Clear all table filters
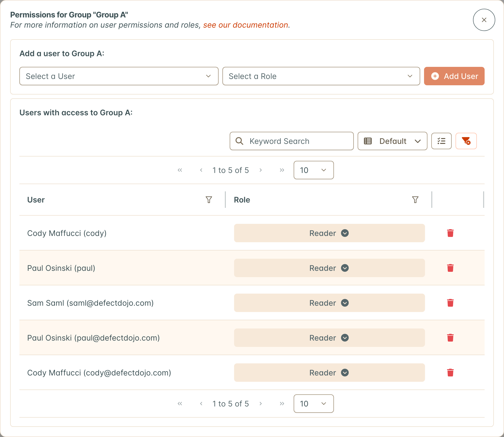504x437 pixels. (466, 141)
